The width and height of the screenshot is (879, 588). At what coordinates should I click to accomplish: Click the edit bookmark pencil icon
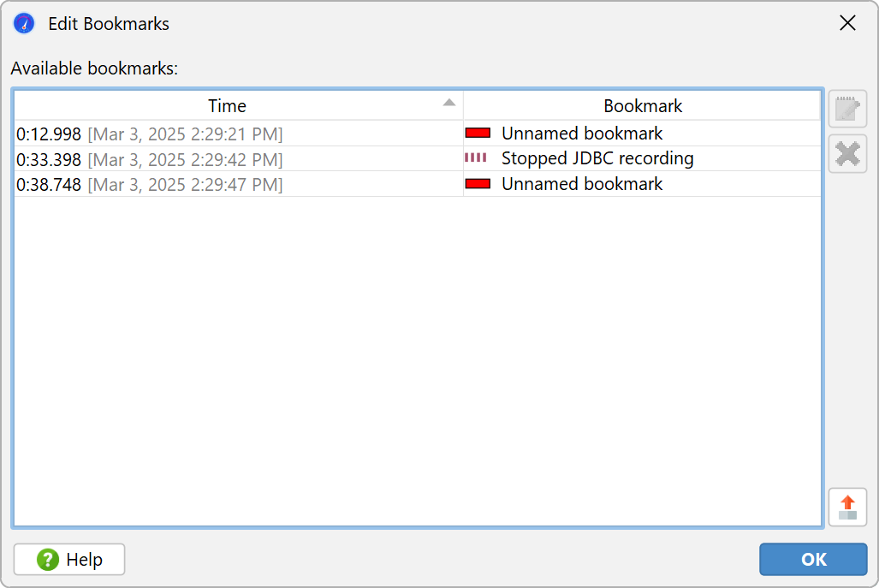pyautogui.click(x=847, y=109)
